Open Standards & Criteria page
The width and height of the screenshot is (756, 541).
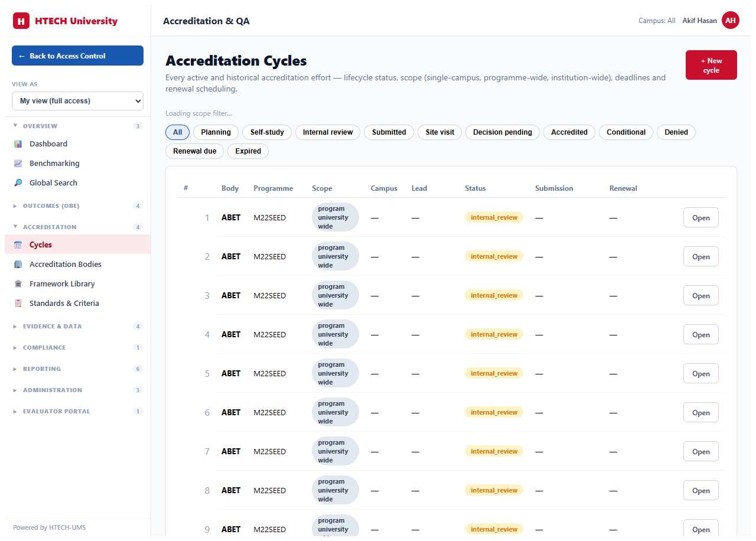coord(77,303)
